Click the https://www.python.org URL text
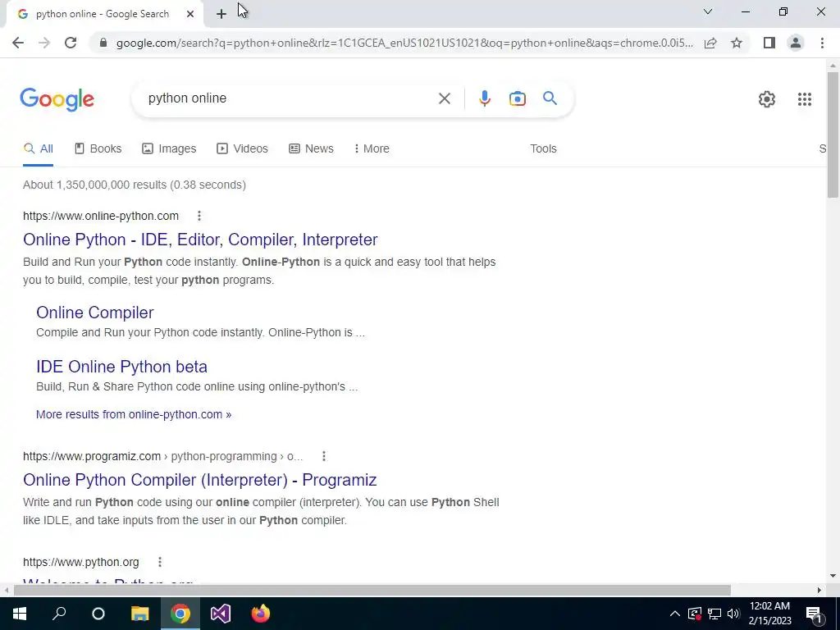 (x=81, y=562)
